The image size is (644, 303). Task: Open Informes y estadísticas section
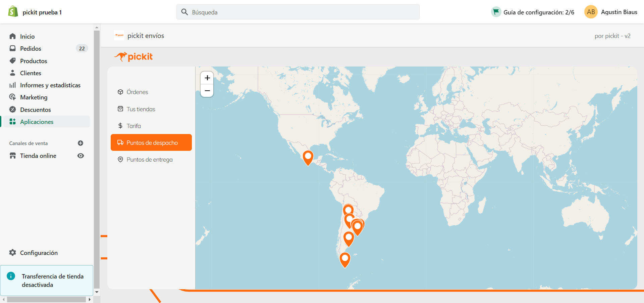(x=50, y=85)
